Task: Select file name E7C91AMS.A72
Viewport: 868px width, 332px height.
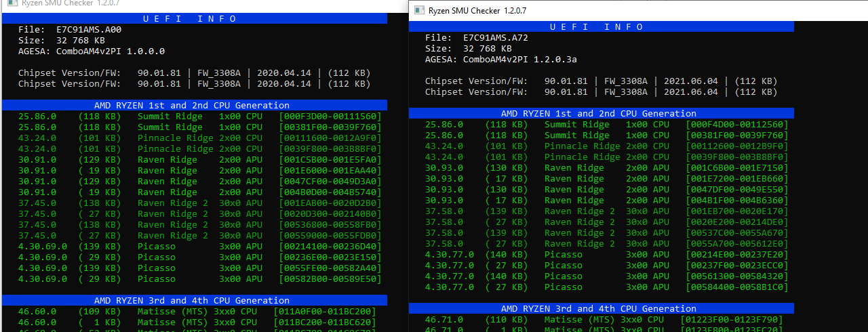Action: pyautogui.click(x=496, y=38)
